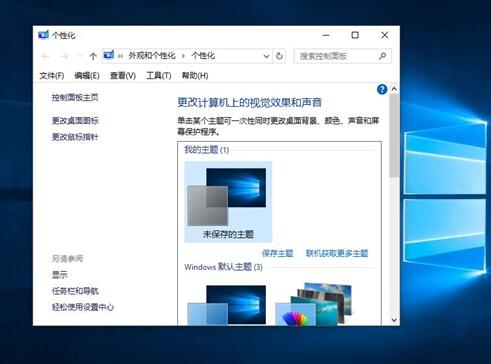Click the scrollbar down arrow
491x364 pixels.
pos(394,320)
